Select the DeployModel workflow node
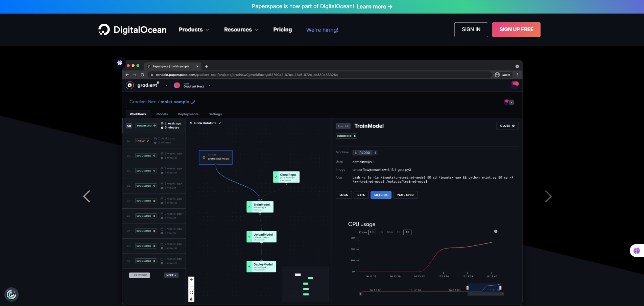The width and height of the screenshot is (644, 306). [261, 266]
